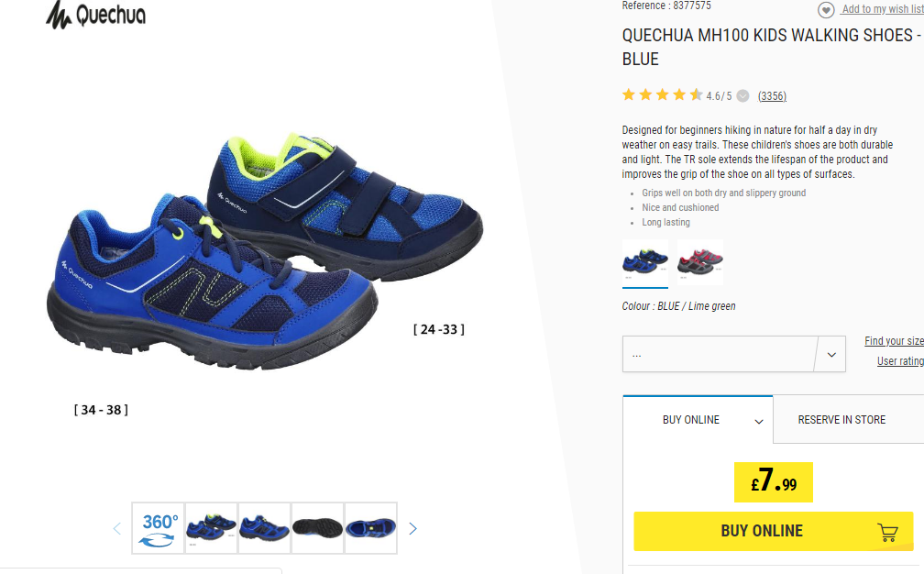View the top-down shoe thumbnail

[370, 528]
